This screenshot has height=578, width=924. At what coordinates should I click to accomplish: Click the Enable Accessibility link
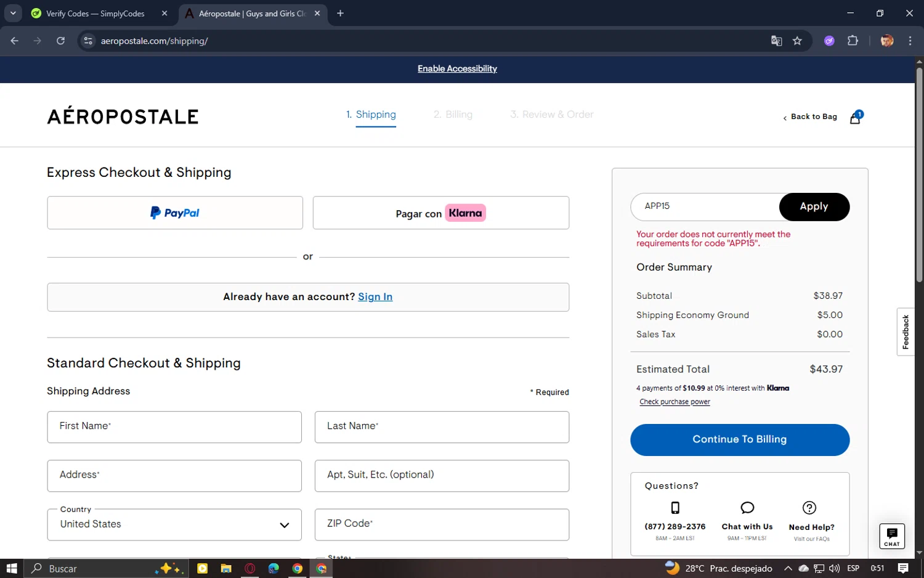pos(457,68)
